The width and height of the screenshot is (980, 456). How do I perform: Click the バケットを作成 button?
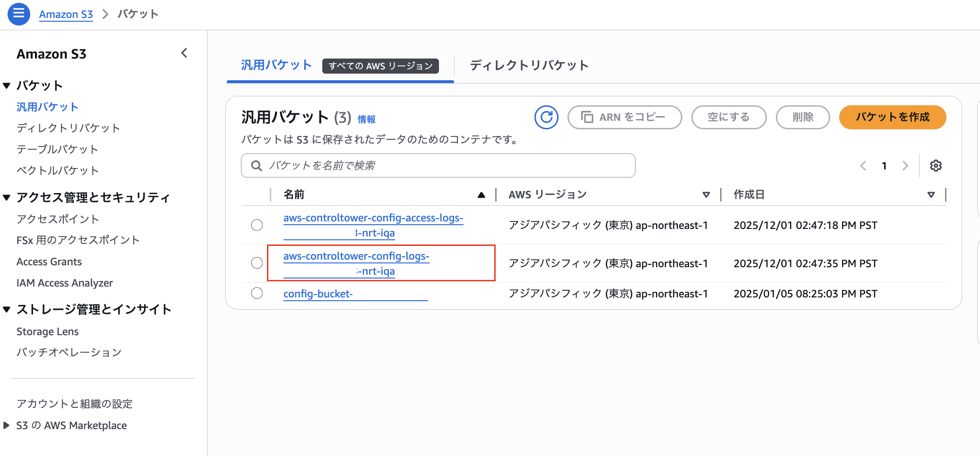click(x=892, y=117)
